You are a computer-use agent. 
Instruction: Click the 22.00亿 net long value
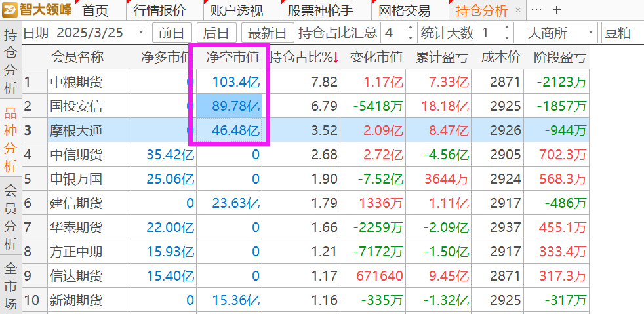171,227
